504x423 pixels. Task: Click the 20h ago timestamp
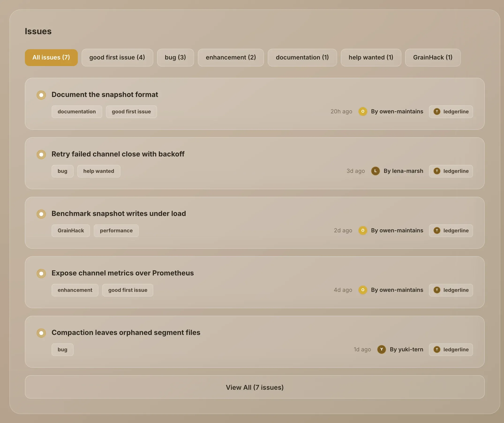point(341,111)
